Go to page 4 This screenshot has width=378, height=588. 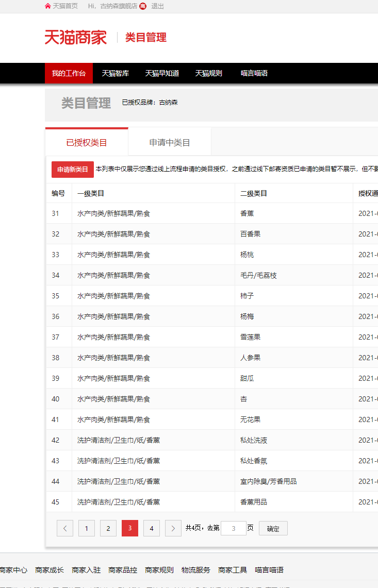tap(152, 528)
